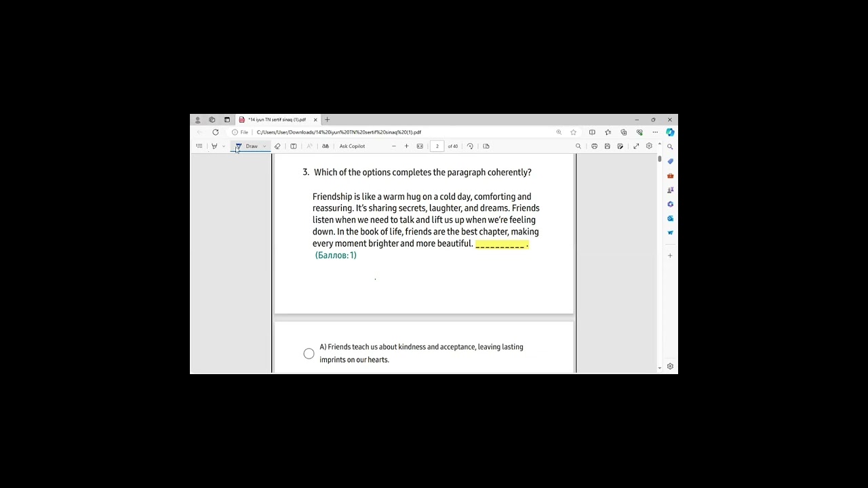Select the Erase tool
Viewport: 868px width, 488px height.
coord(277,146)
